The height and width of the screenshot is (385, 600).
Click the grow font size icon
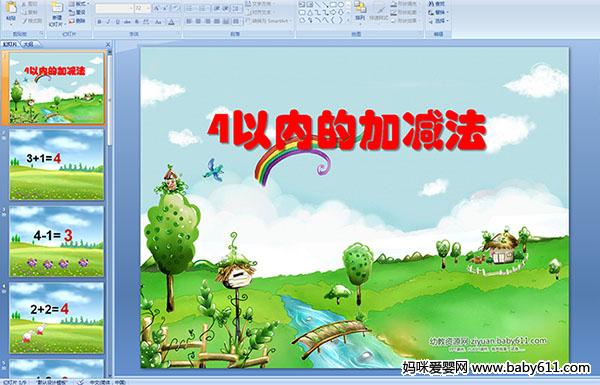click(x=156, y=8)
